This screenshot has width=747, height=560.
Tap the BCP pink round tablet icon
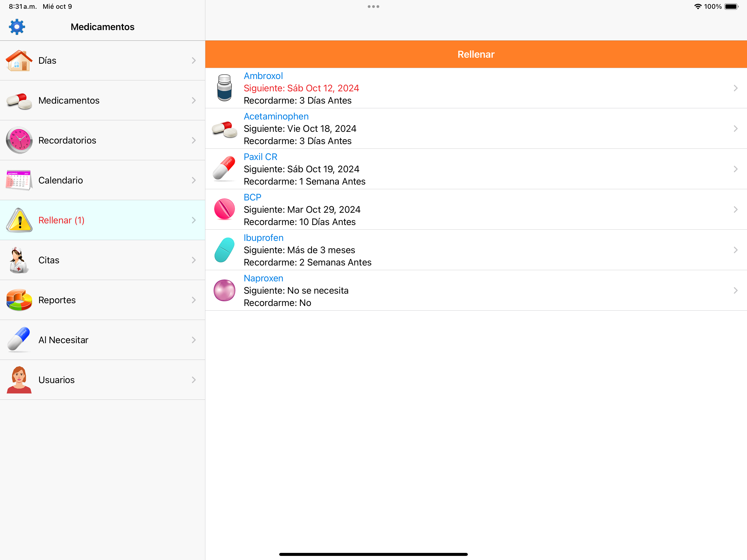coord(224,209)
